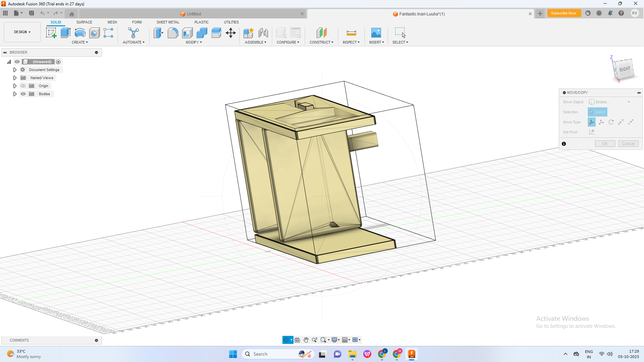The height and width of the screenshot is (362, 644).
Task: Open the SOLID ribbon tab
Action: [x=56, y=22]
